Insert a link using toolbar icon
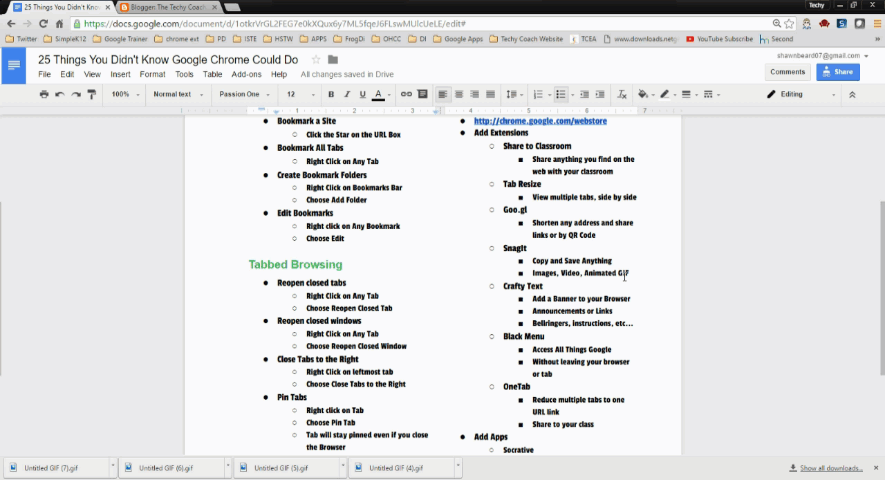Screen dimensions: 885x480 [406, 94]
